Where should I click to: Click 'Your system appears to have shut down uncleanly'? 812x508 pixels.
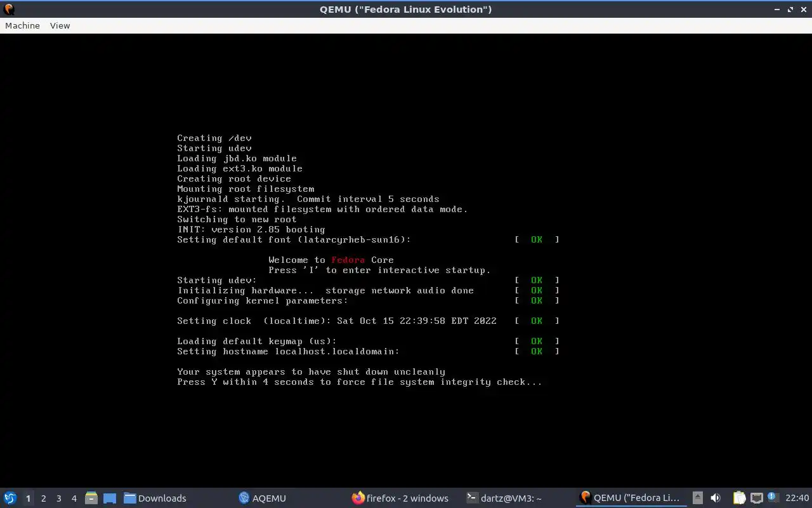pyautogui.click(x=311, y=371)
